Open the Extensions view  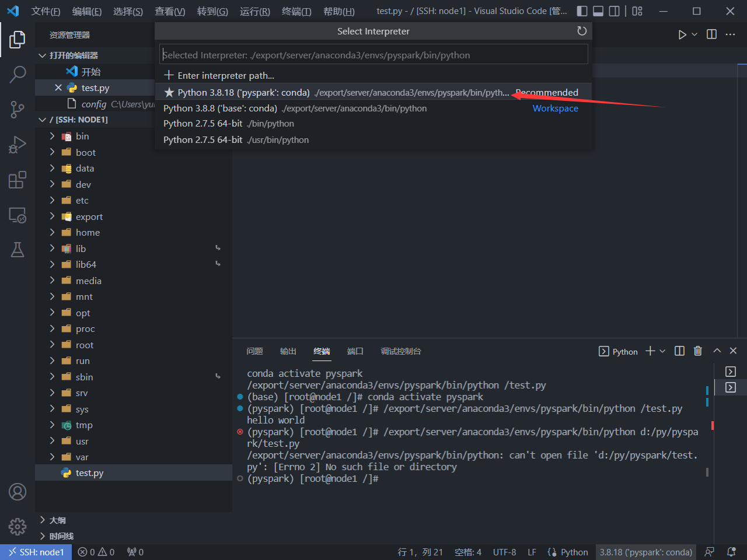pyautogui.click(x=18, y=180)
